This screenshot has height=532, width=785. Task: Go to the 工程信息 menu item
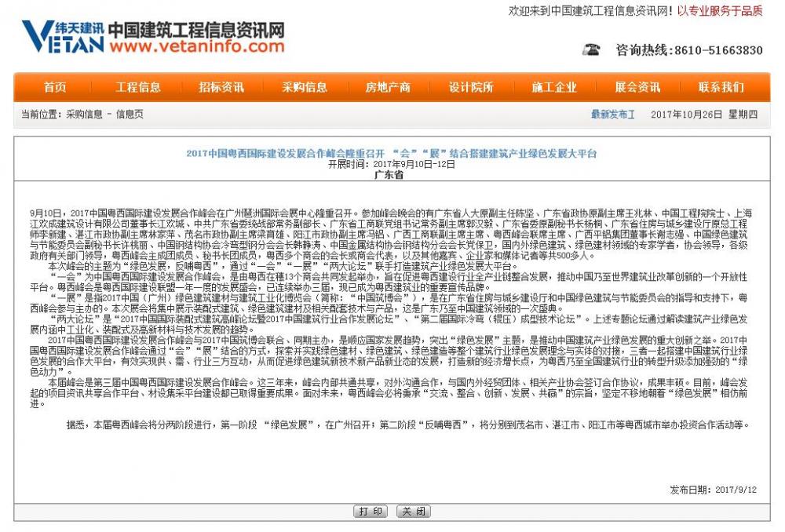(x=138, y=87)
